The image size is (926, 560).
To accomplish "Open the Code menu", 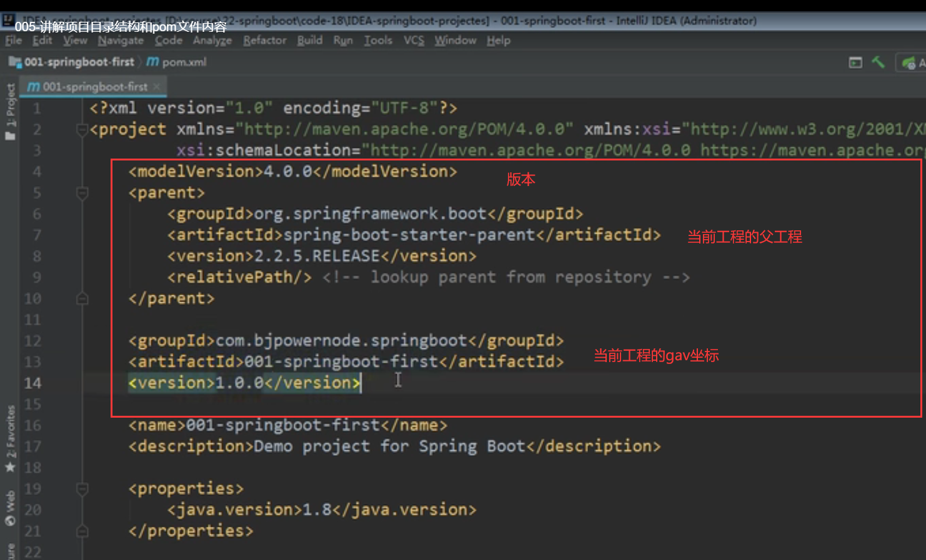I will [x=169, y=41].
